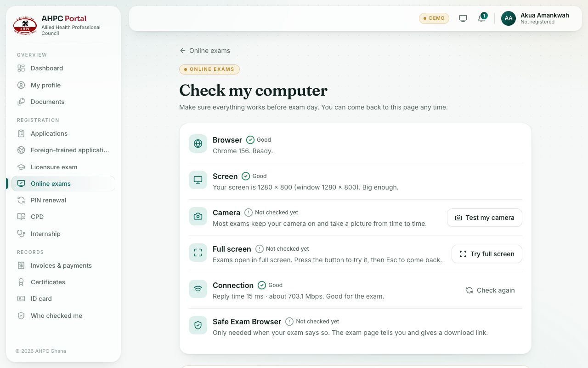Click the 'Check my computer' heading
The image size is (588, 368).
pyautogui.click(x=253, y=90)
